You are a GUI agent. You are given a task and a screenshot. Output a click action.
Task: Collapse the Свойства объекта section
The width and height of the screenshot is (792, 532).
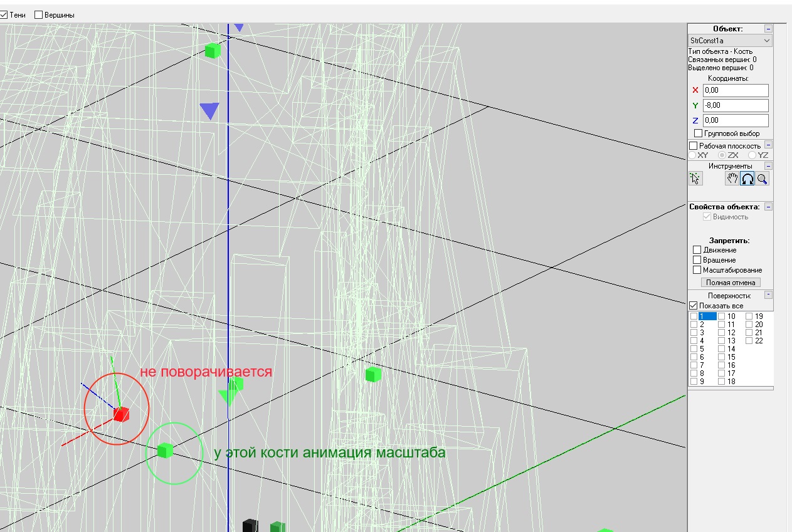[x=768, y=207]
